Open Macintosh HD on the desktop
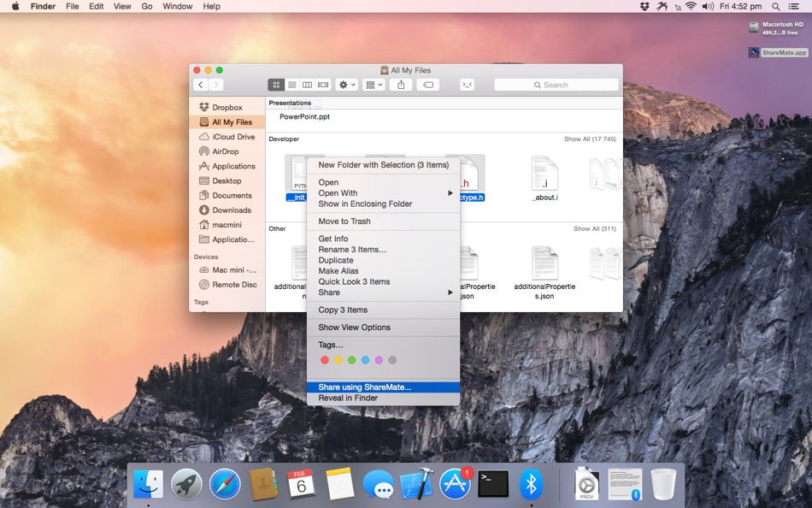 (776, 28)
